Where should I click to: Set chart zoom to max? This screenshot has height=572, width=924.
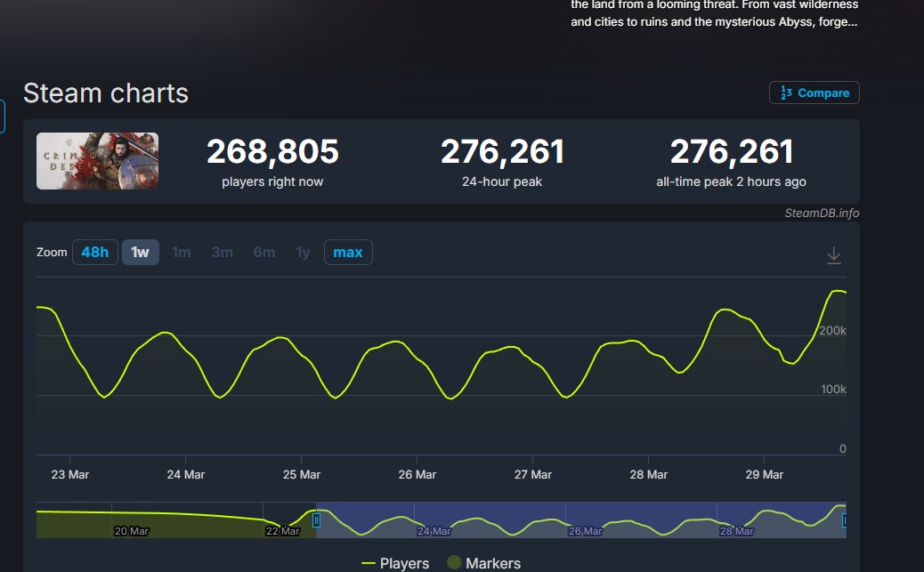(x=348, y=252)
